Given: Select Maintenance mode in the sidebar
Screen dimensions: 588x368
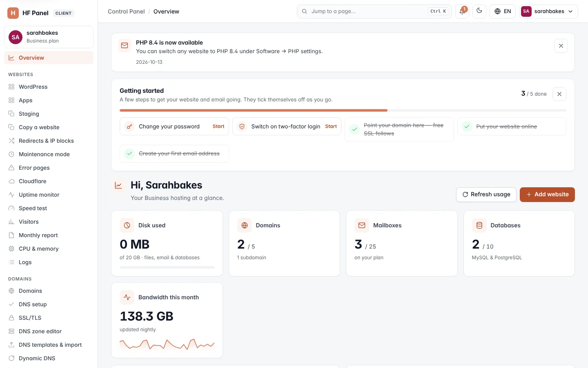Looking at the screenshot, I should [49, 154].
